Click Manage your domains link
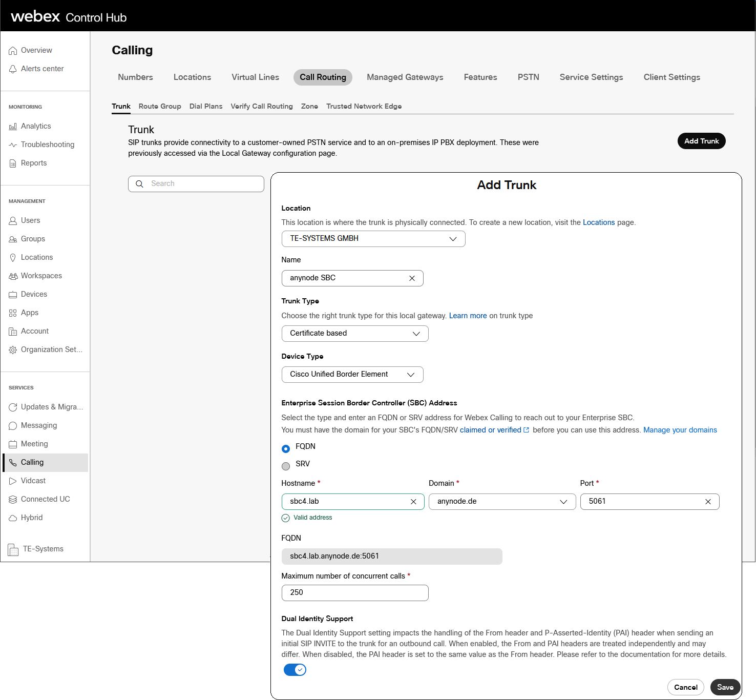The width and height of the screenshot is (756, 700). (680, 430)
